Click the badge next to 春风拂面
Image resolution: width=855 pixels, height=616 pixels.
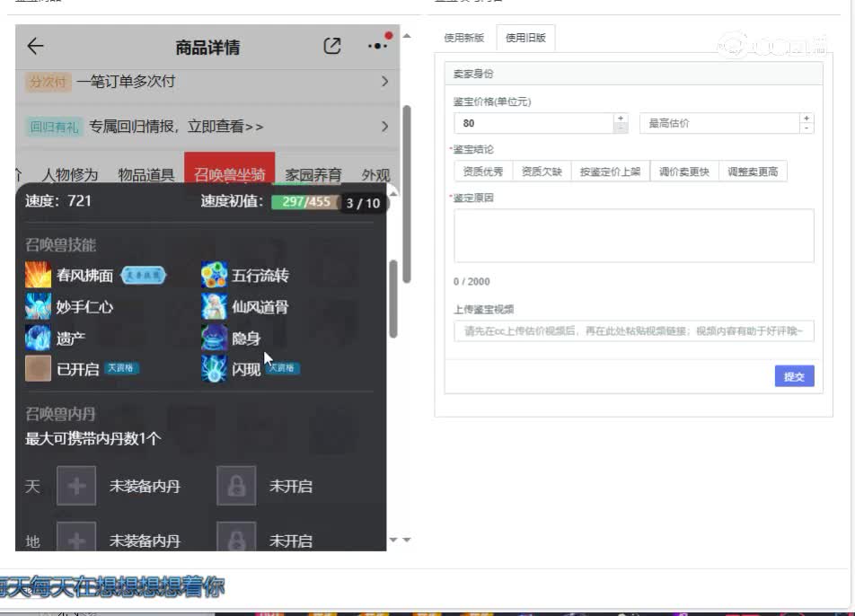(x=143, y=276)
